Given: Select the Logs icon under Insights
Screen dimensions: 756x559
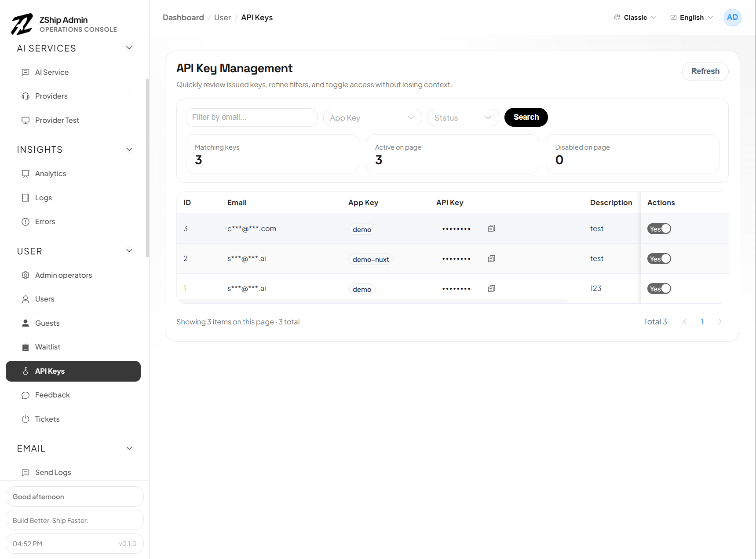Looking at the screenshot, I should point(26,197).
